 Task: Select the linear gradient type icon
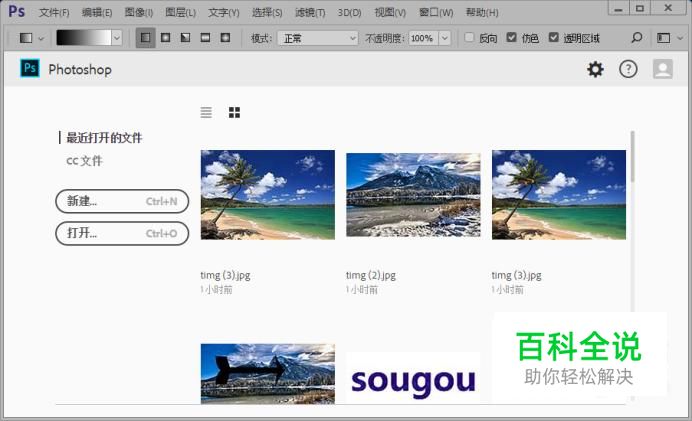[146, 38]
